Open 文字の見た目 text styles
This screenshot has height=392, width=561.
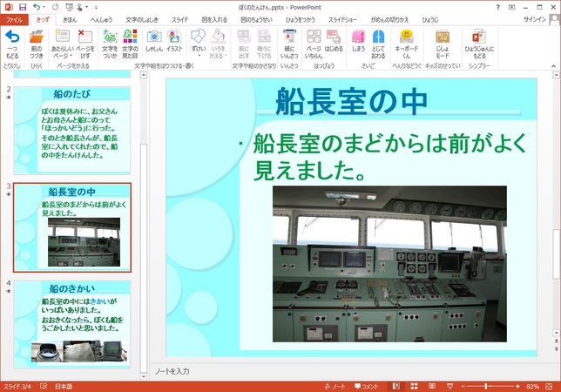pyautogui.click(x=130, y=44)
